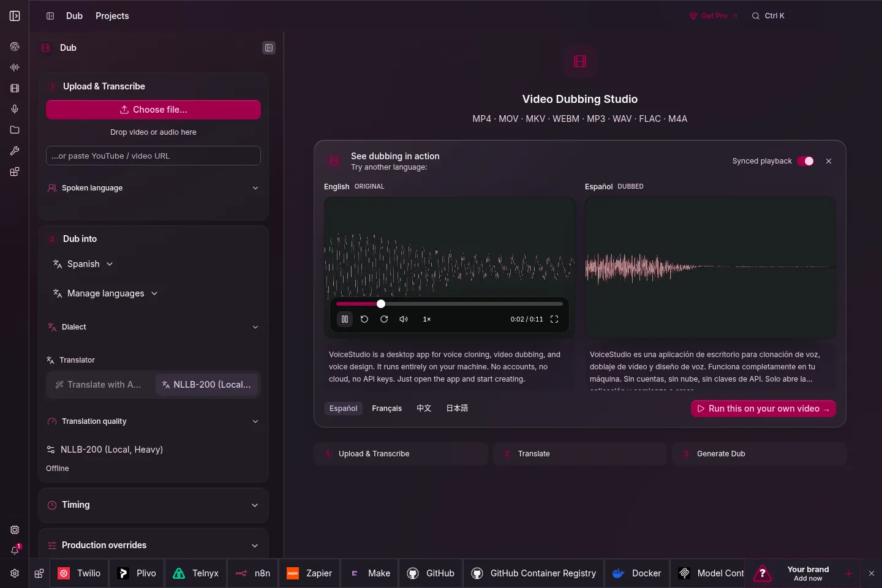Image resolution: width=882 pixels, height=588 pixels.
Task: Expand Translation quality section
Action: pyautogui.click(x=153, y=421)
